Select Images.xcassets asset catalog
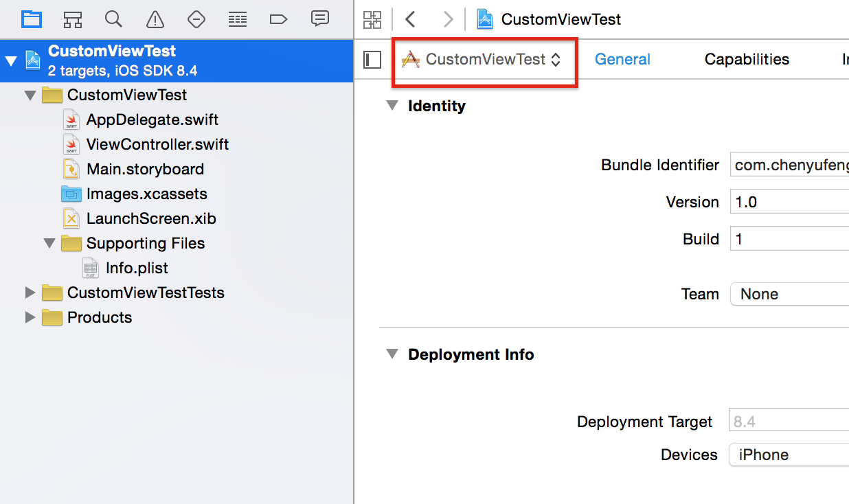The height and width of the screenshot is (504, 849). [146, 194]
